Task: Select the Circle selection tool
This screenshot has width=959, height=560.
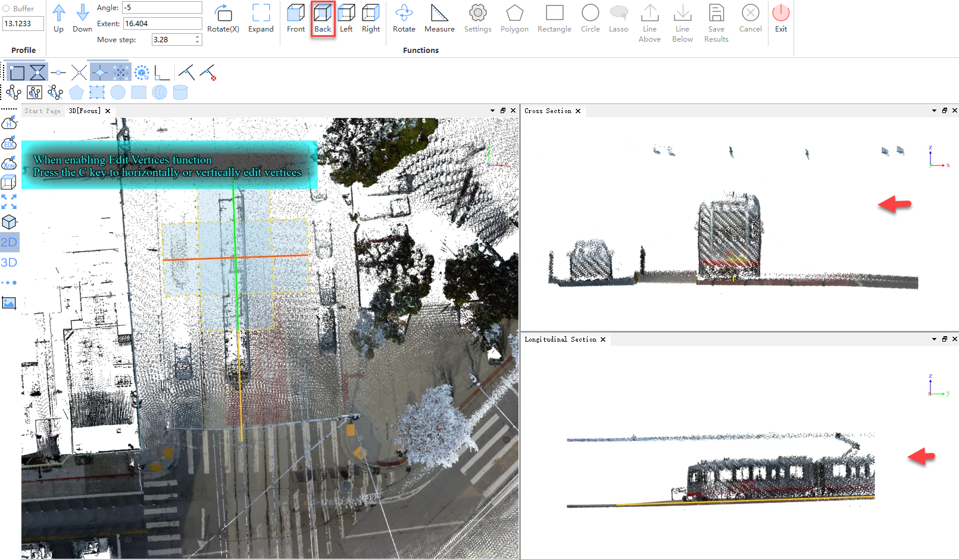Action: click(x=591, y=18)
